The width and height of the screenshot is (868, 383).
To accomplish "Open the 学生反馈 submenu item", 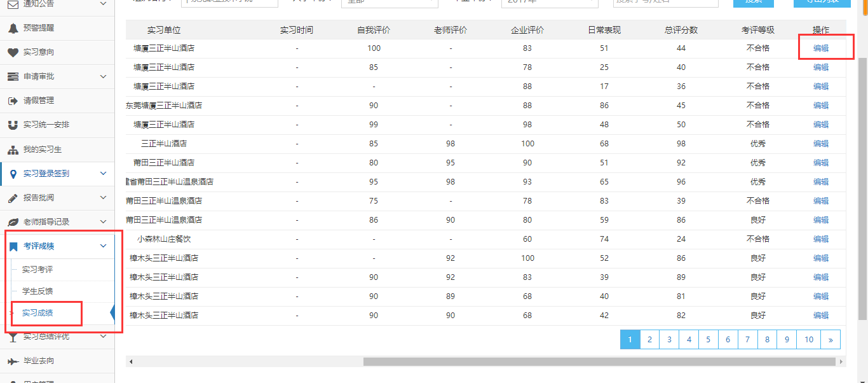I will [37, 291].
